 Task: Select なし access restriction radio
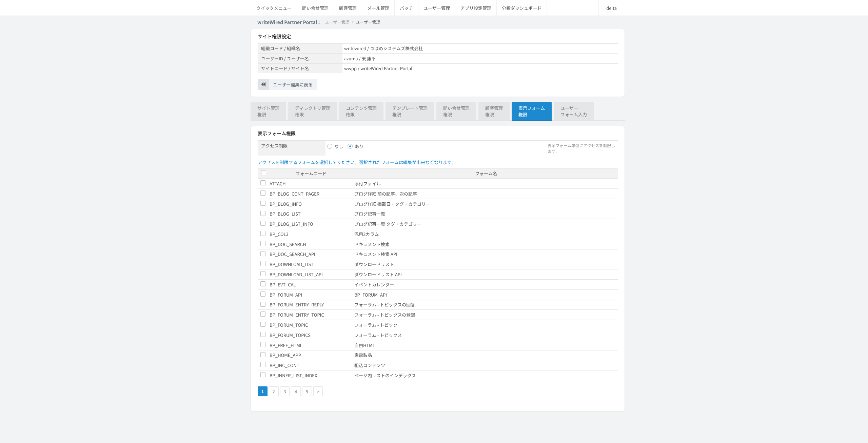pos(330,146)
